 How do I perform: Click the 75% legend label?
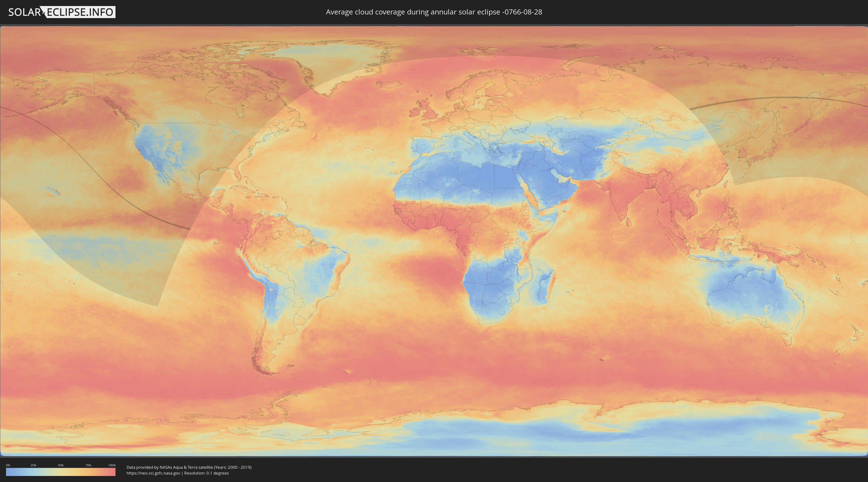pos(88,465)
